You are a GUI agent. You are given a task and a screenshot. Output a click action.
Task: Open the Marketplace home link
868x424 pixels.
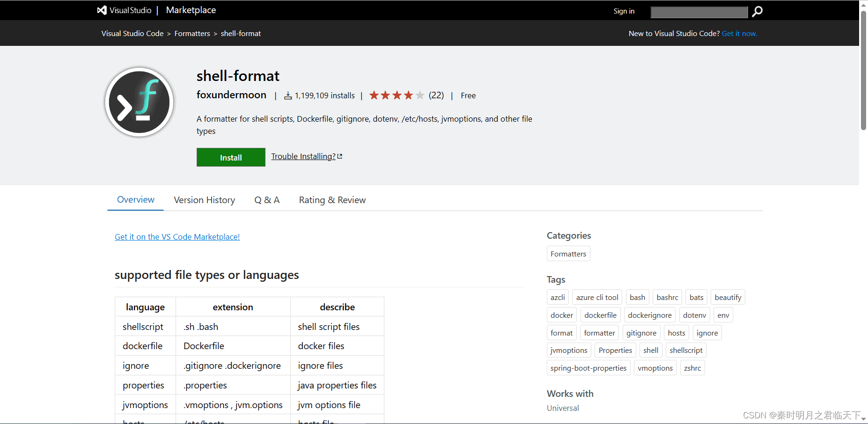[191, 10]
